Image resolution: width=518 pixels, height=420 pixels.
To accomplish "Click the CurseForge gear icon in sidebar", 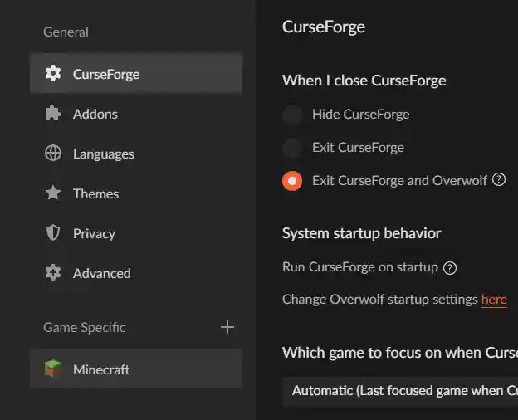I will tap(53, 73).
